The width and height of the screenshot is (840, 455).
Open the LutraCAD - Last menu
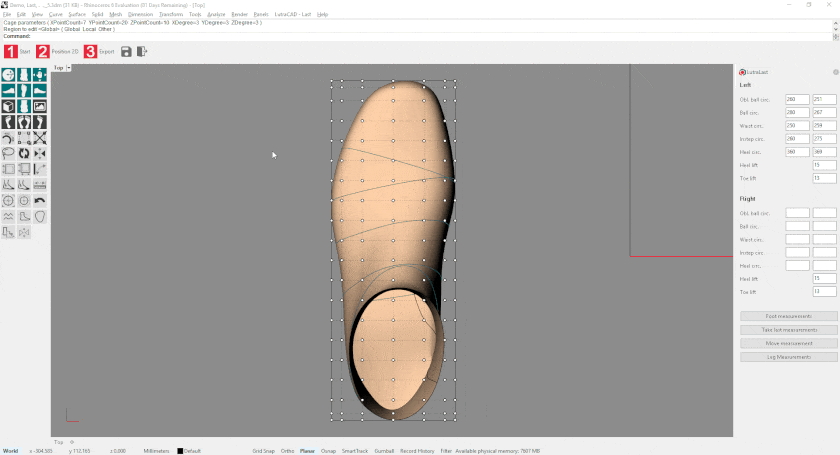295,15
